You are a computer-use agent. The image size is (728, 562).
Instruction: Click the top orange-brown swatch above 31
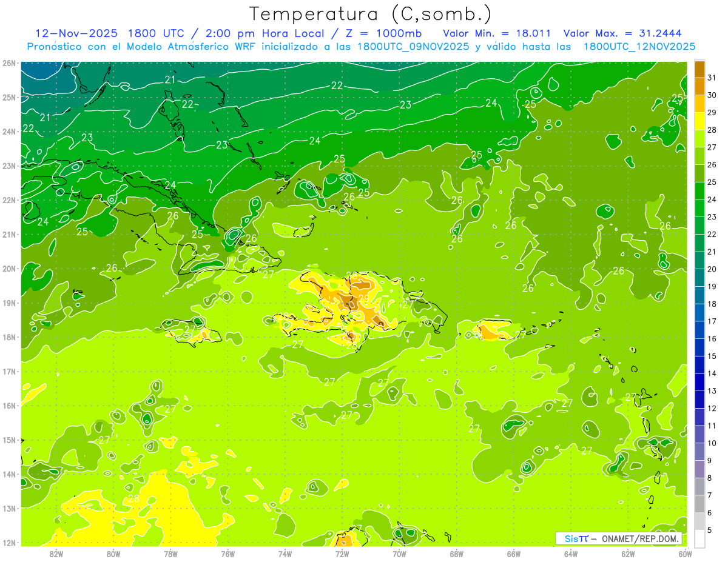pyautogui.click(x=699, y=69)
